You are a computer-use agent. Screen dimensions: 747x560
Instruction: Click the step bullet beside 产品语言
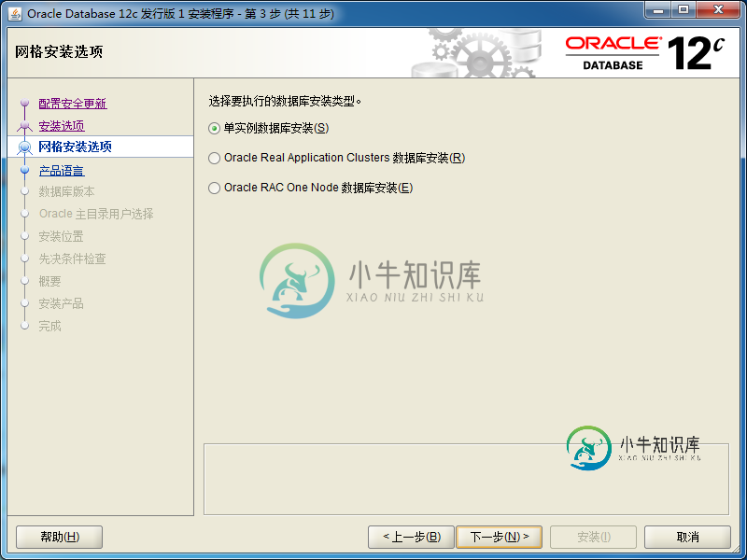point(25,170)
